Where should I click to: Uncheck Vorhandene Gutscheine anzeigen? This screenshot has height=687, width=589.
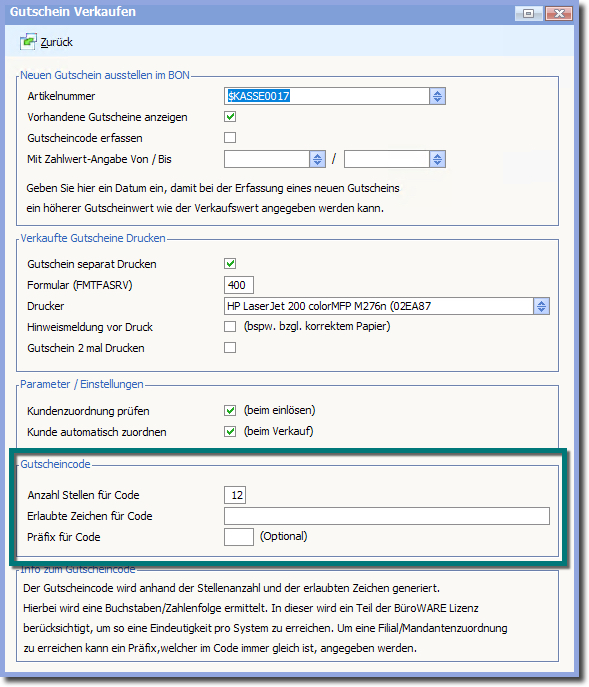pyautogui.click(x=230, y=117)
